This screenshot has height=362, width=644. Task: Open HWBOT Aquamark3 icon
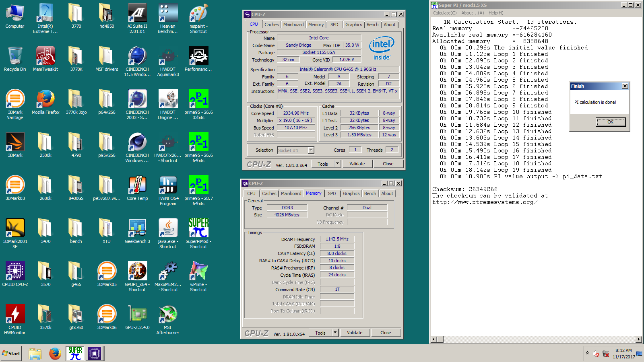pos(168,61)
